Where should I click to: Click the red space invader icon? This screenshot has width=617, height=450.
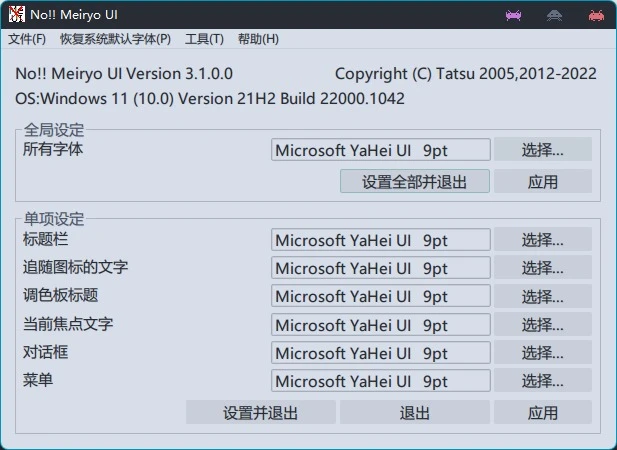tap(596, 15)
